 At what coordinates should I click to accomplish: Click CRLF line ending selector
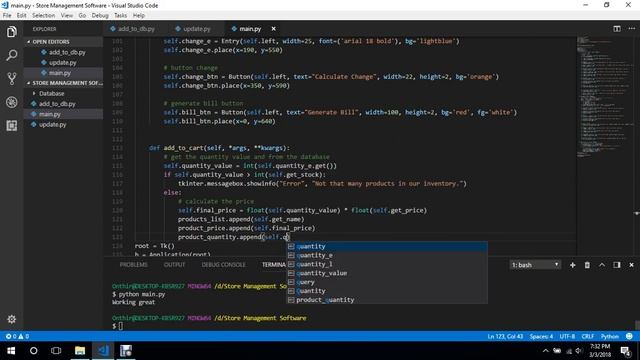coord(587,336)
